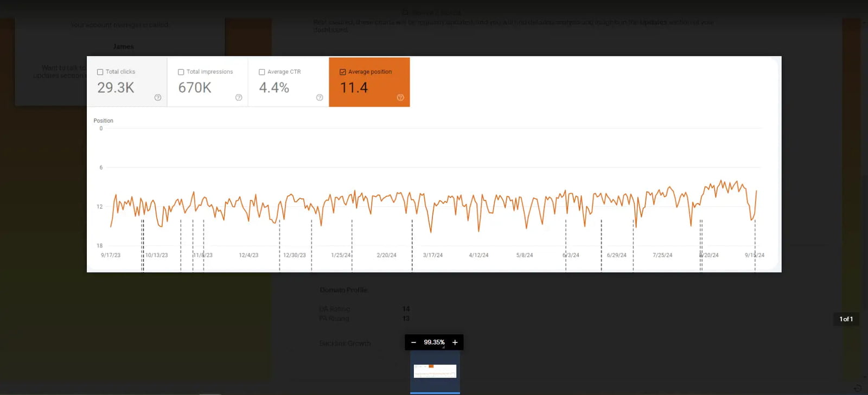
Task: Click the 11.4 average position value
Action: tap(354, 88)
